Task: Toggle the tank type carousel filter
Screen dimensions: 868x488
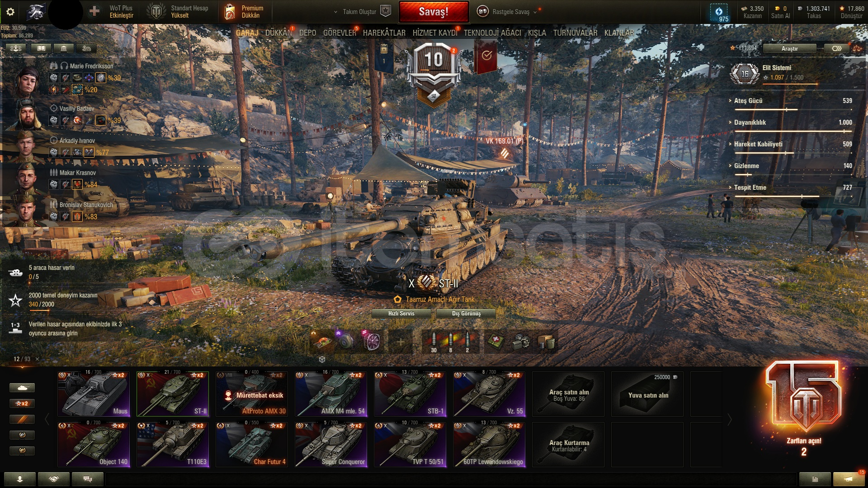Action: [x=22, y=388]
